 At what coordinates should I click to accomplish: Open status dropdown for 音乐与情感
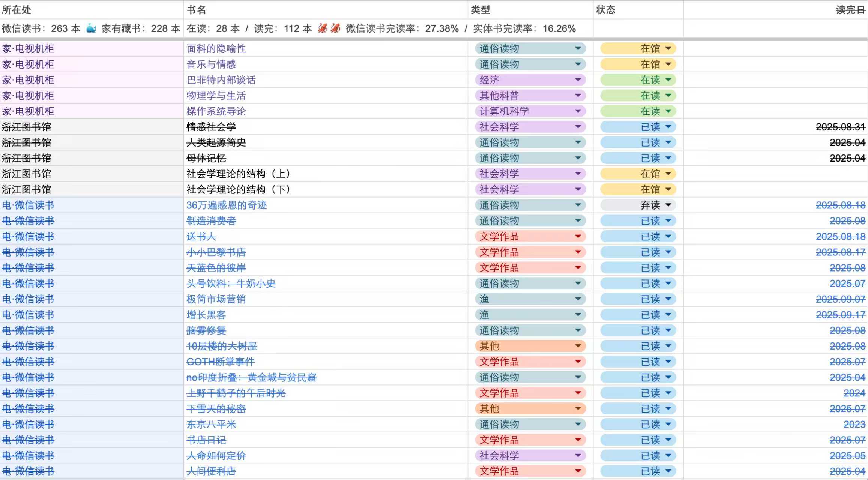[x=668, y=64]
